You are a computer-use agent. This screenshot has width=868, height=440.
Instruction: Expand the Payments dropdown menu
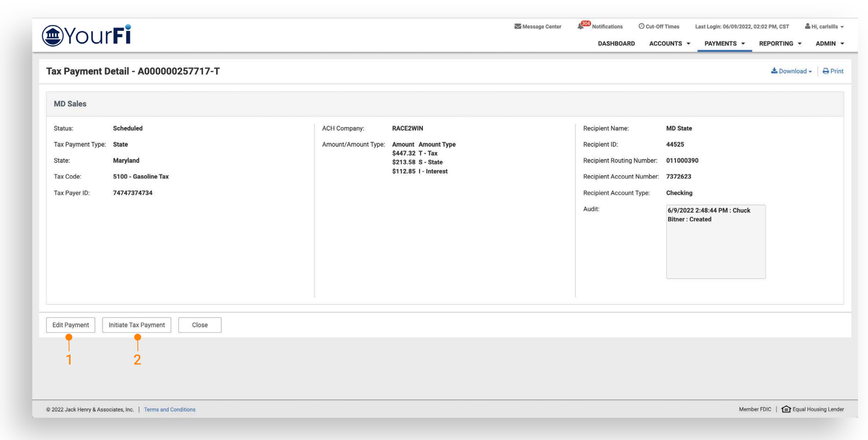tap(724, 44)
